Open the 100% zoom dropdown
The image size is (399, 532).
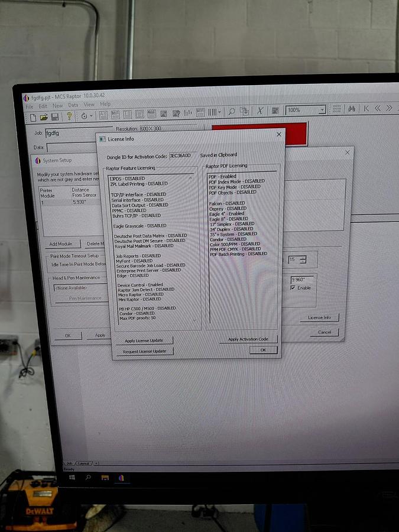[322, 110]
